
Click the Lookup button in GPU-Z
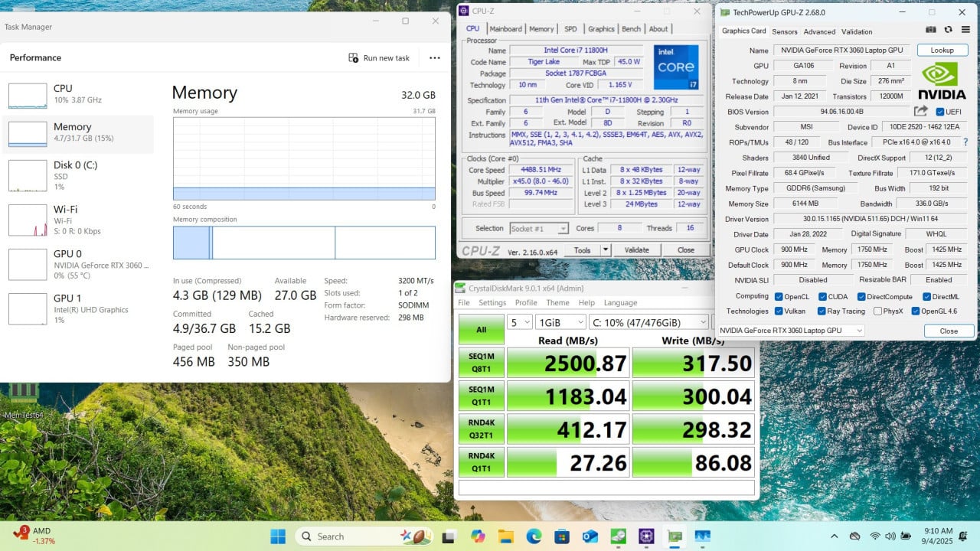coord(942,51)
